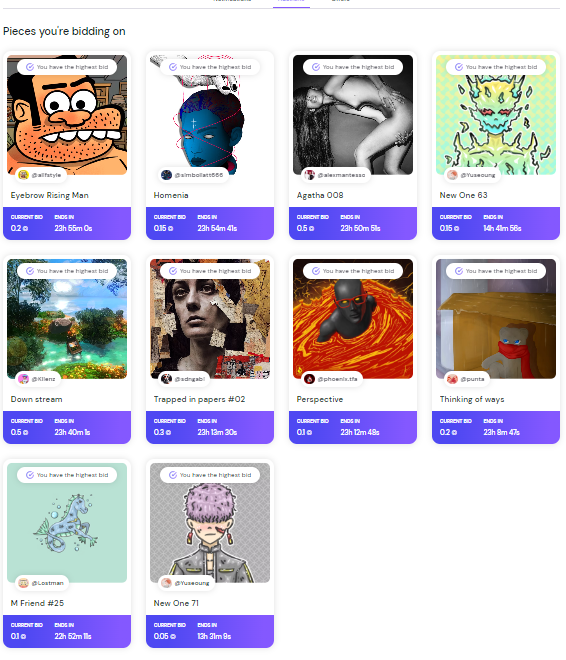The height and width of the screenshot is (660, 566).
Task: Click @Yuseoung avatar on New One 63
Action: click(x=452, y=175)
